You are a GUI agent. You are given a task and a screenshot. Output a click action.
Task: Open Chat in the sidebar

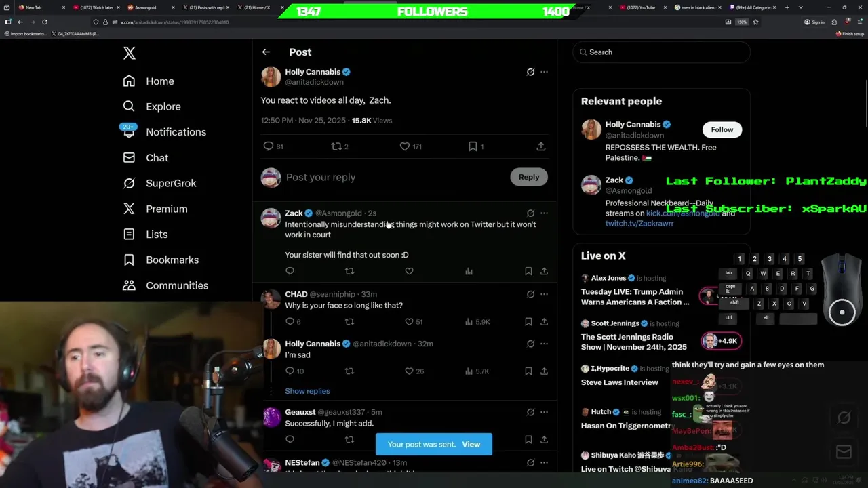145,158
